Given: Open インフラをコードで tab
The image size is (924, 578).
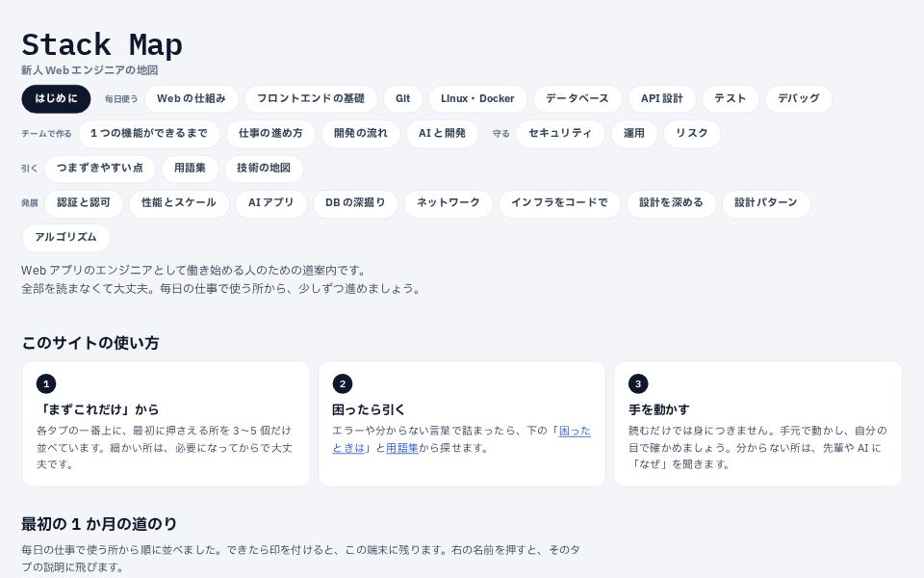Looking at the screenshot, I should pyautogui.click(x=560, y=203).
